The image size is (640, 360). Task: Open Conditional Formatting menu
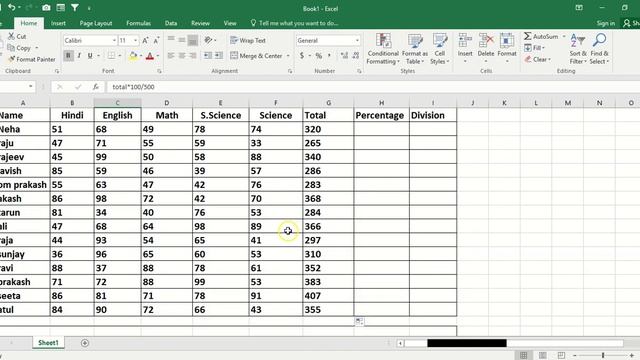[x=383, y=49]
